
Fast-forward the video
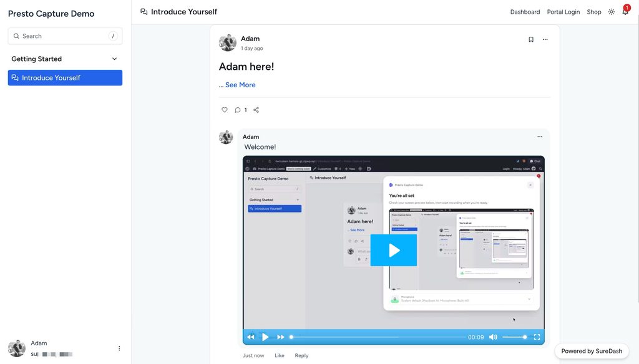coord(280,337)
